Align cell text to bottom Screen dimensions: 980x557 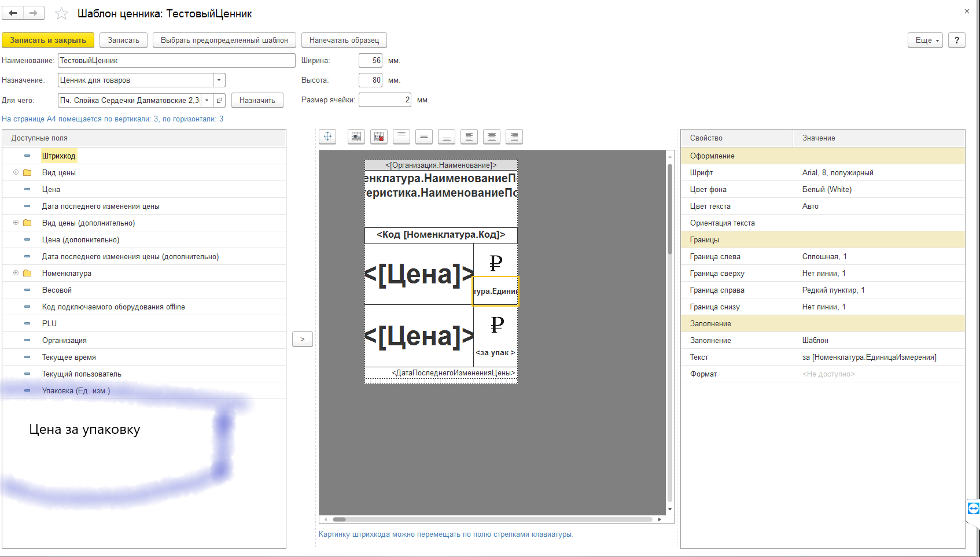pos(446,137)
